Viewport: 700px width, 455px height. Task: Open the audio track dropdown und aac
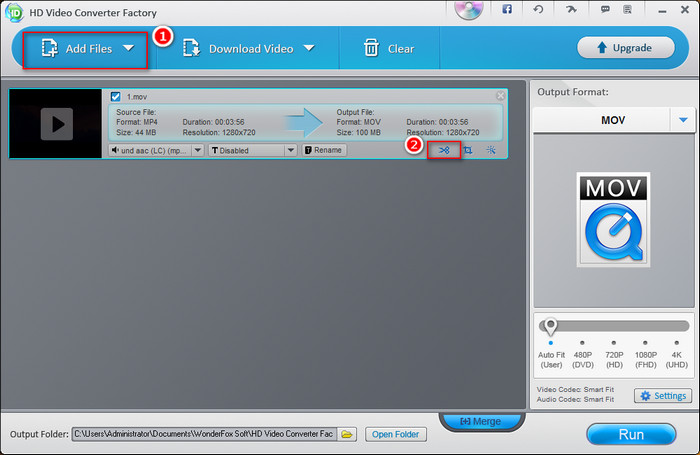point(157,150)
